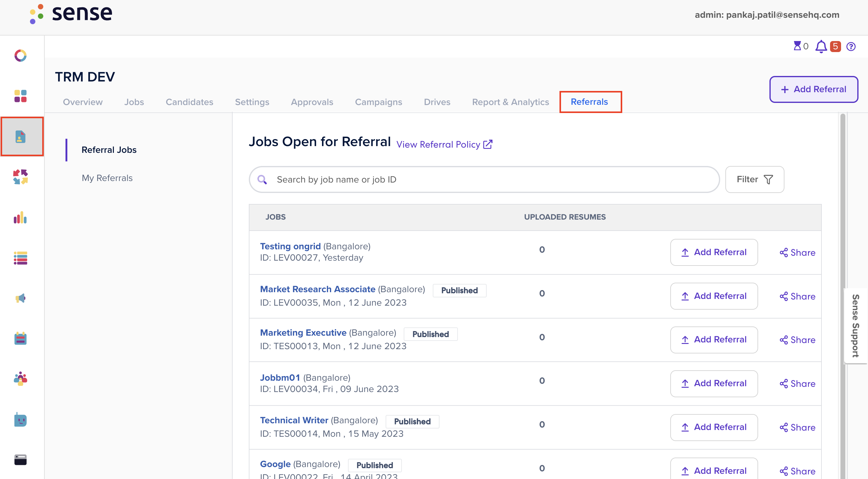Click the job search input field
Screen dimensions: 868x479
[x=484, y=179]
